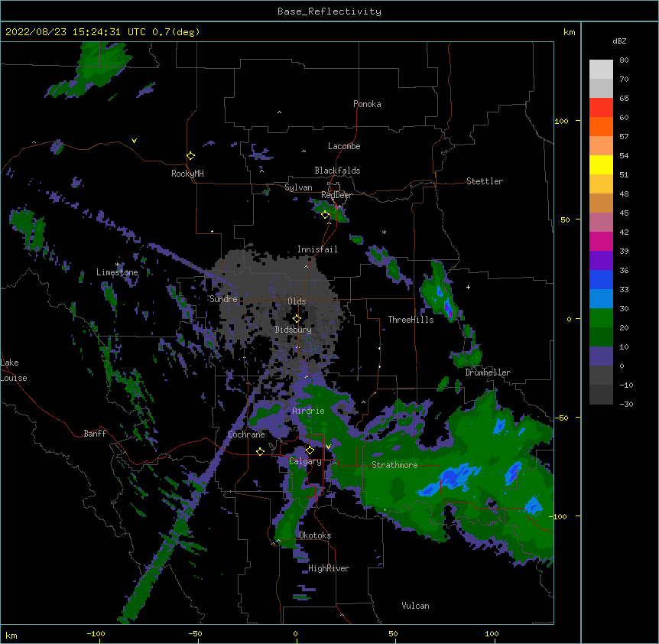Viewport: 659px width, 644px height.
Task: Click the yellow V marker northwest of RockyMH
Action: pos(134,141)
